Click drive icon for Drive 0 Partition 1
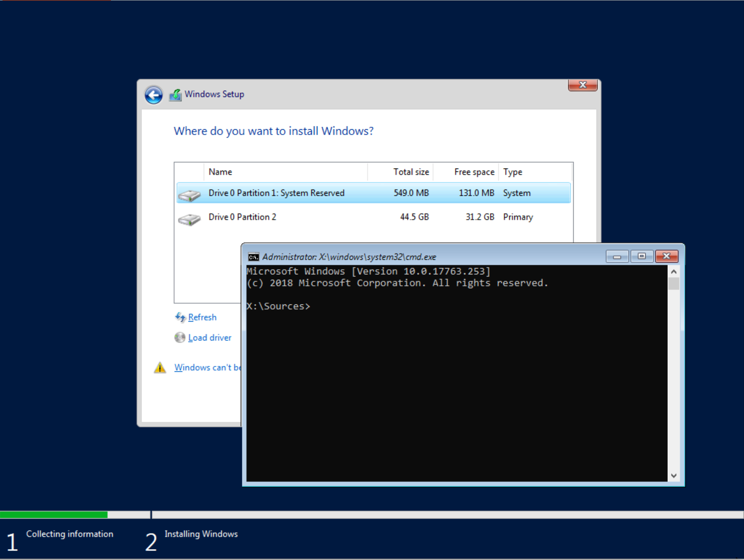This screenshot has width=744, height=560. click(189, 194)
